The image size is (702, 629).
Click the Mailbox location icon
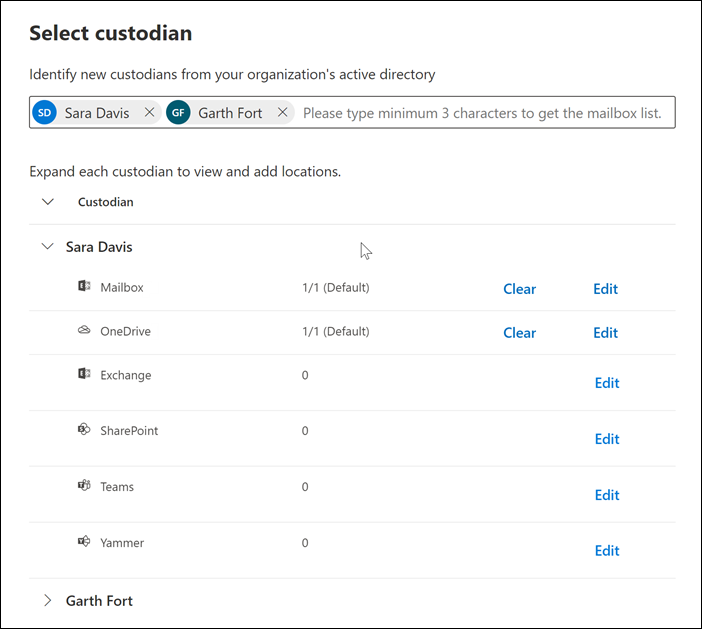(84, 287)
